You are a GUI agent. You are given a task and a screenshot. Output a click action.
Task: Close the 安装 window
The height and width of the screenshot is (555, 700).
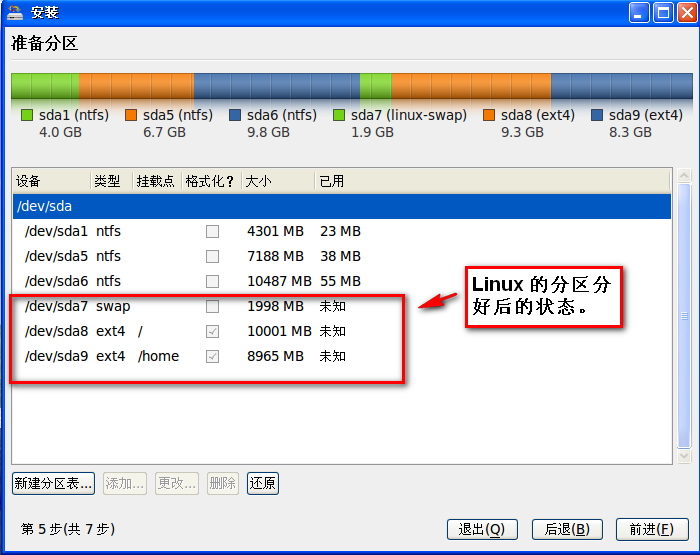(x=688, y=13)
